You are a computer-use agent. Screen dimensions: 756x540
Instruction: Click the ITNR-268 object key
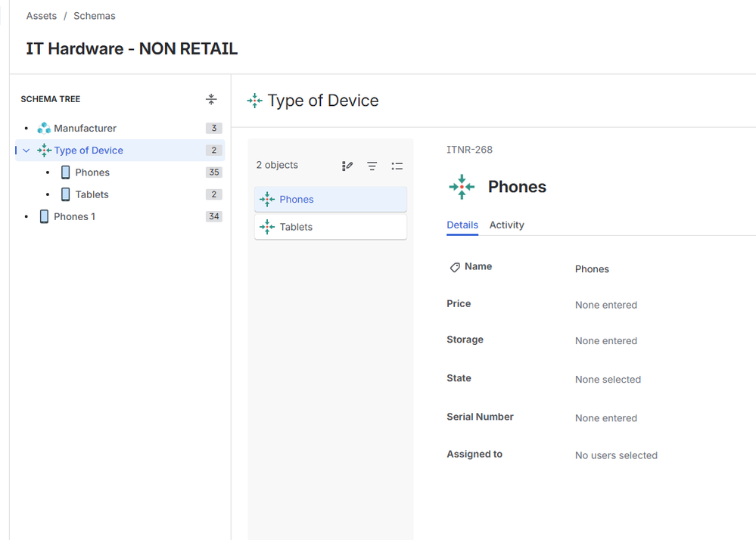469,150
